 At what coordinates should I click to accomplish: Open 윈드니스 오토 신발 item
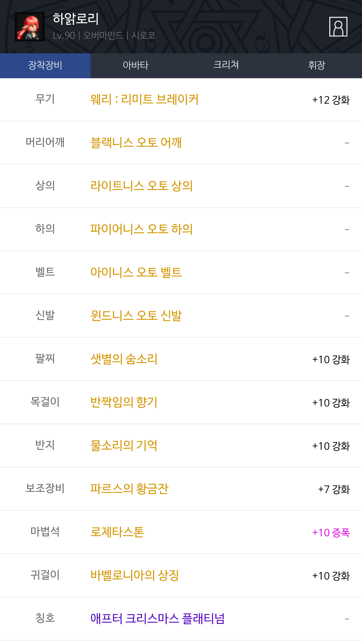click(136, 316)
